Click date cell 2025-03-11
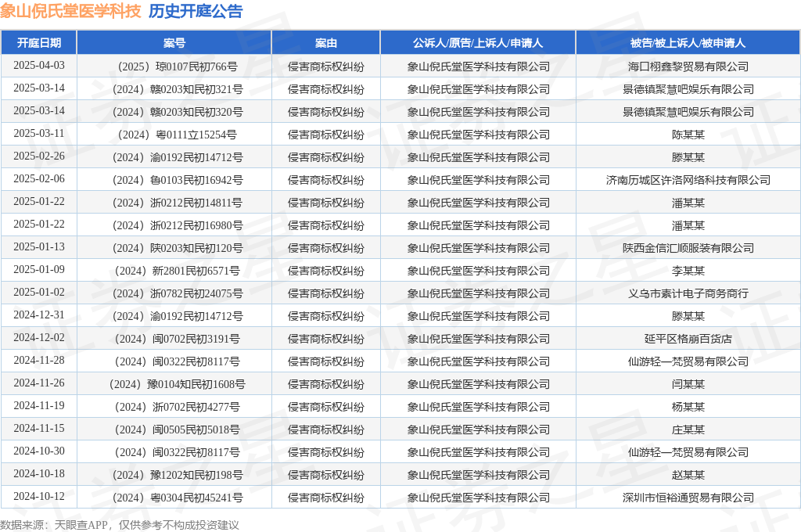Screen dimensions: 801x532 [x=39, y=133]
